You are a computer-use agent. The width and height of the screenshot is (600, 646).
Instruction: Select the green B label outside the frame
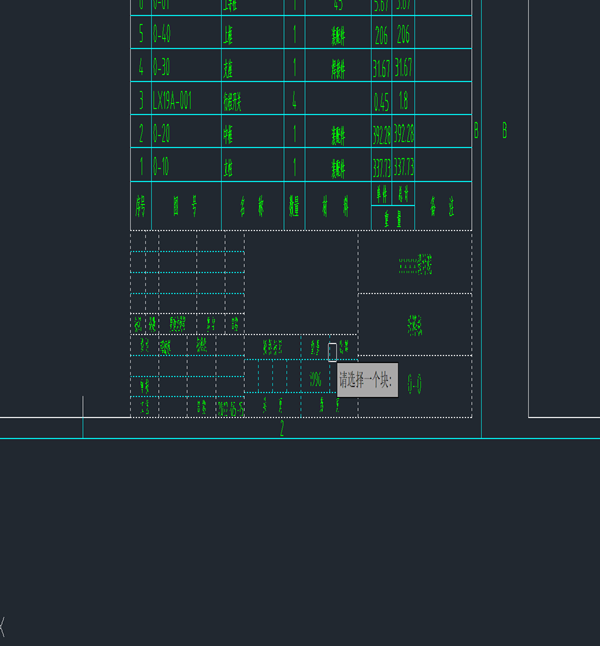[505, 130]
